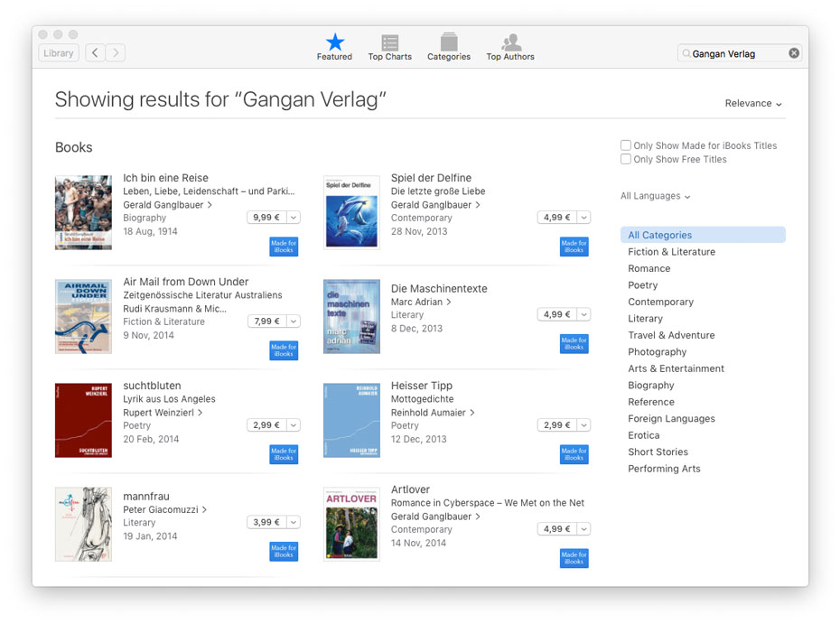Enable Only Show Free Titles
The width and height of the screenshot is (840, 624).
pos(625,159)
